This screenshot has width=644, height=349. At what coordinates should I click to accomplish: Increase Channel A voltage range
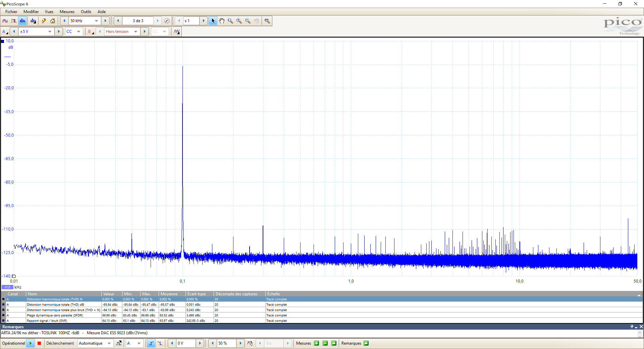[59, 32]
